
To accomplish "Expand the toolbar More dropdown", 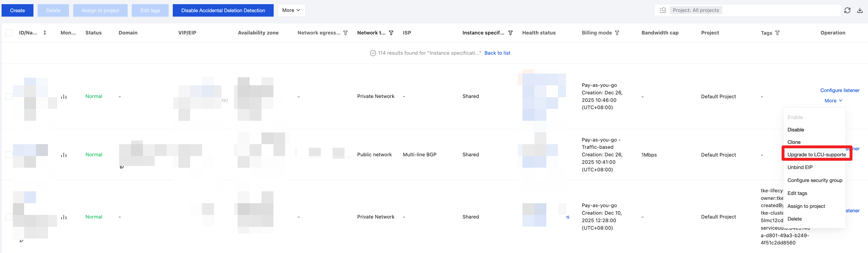I will point(291,10).
